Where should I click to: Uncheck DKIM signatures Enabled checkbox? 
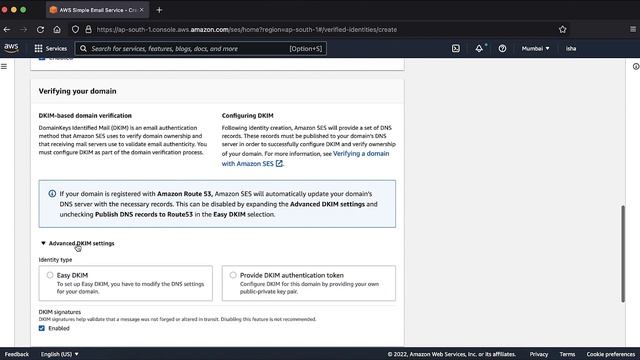(42, 328)
